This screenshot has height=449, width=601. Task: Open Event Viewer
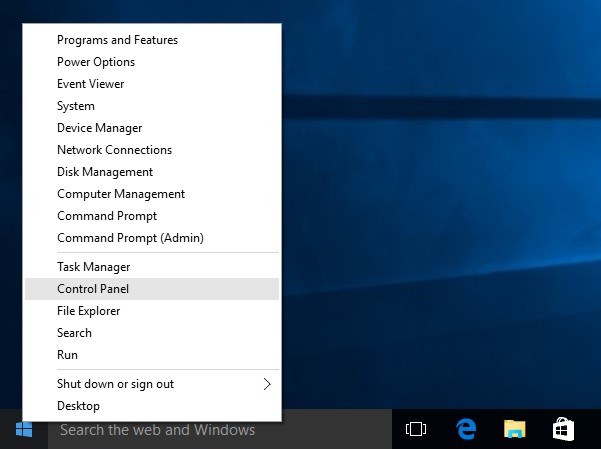click(x=152, y=84)
